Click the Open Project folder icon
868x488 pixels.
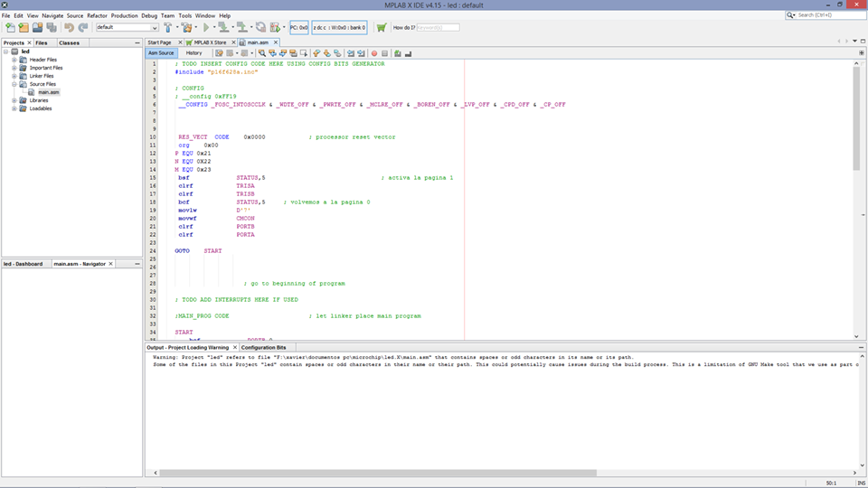[x=37, y=27]
